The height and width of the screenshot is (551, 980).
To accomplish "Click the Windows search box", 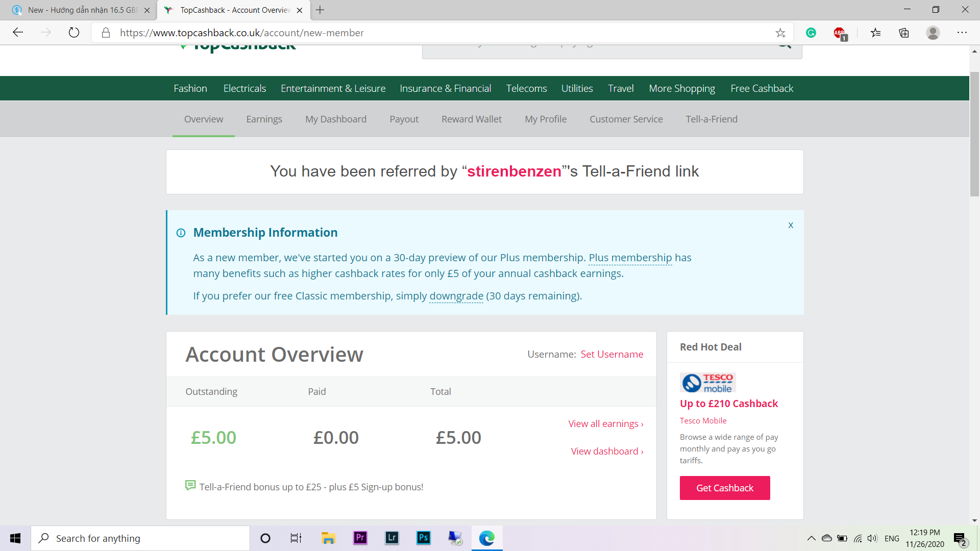I will coord(140,538).
